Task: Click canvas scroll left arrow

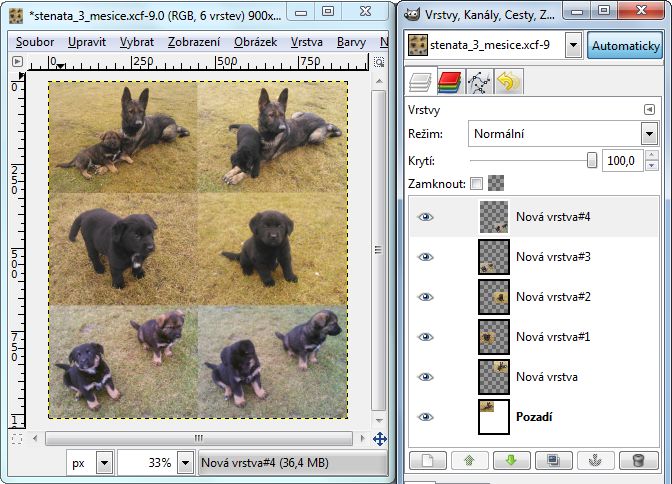Action: coord(35,439)
